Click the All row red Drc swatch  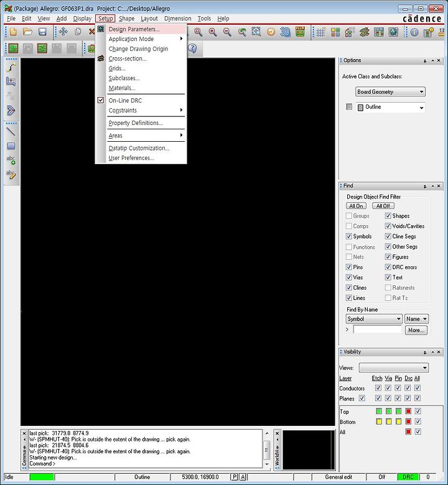click(x=408, y=432)
